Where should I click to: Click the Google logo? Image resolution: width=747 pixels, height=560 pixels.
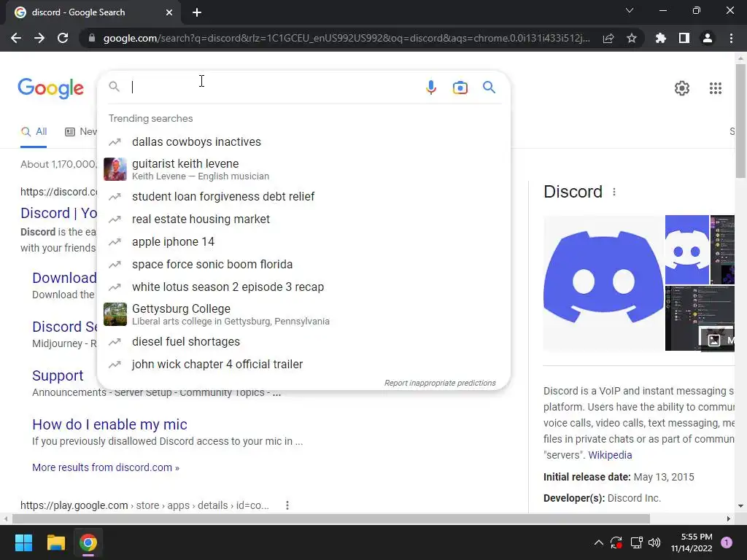point(51,88)
